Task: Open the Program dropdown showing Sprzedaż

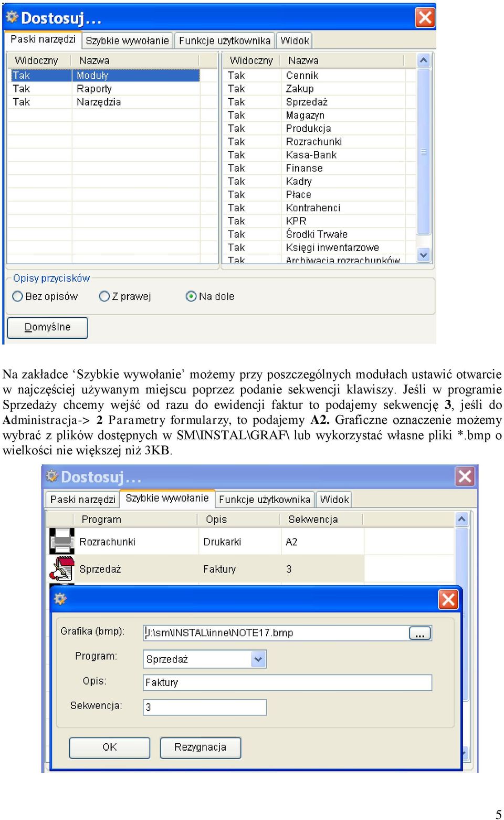Action: (x=258, y=659)
